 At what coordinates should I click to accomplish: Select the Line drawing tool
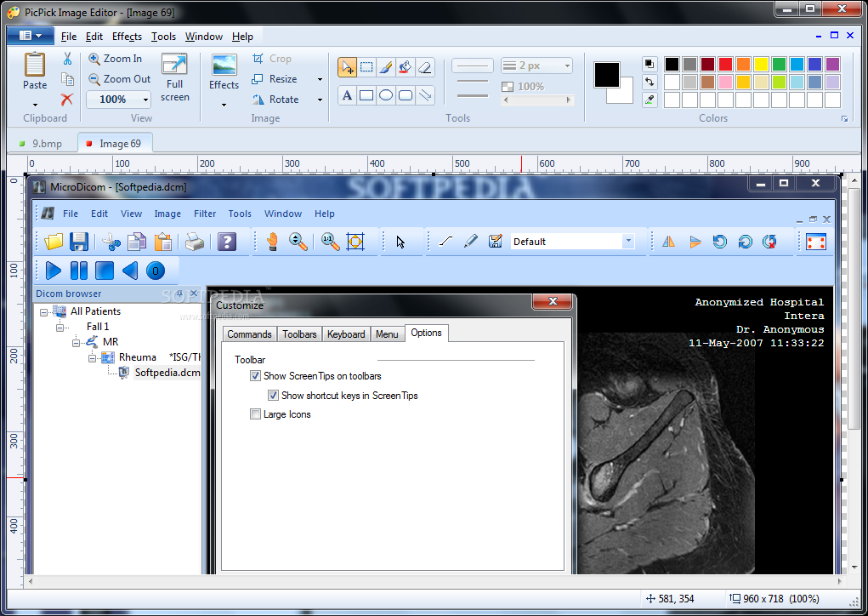pos(424,95)
